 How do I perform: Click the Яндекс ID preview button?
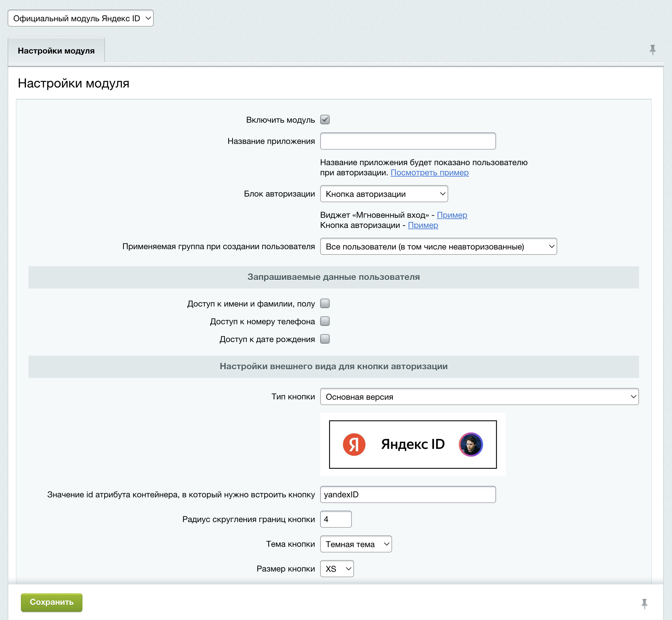[x=413, y=444]
